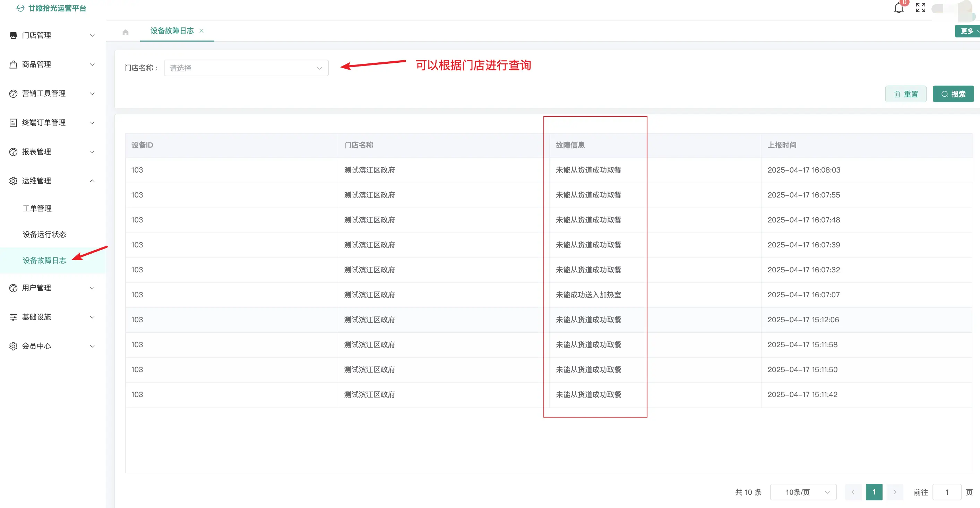Viewport: 980px width, 508px height.
Task: Expand the 终端订单管理 menu
Action: point(92,122)
